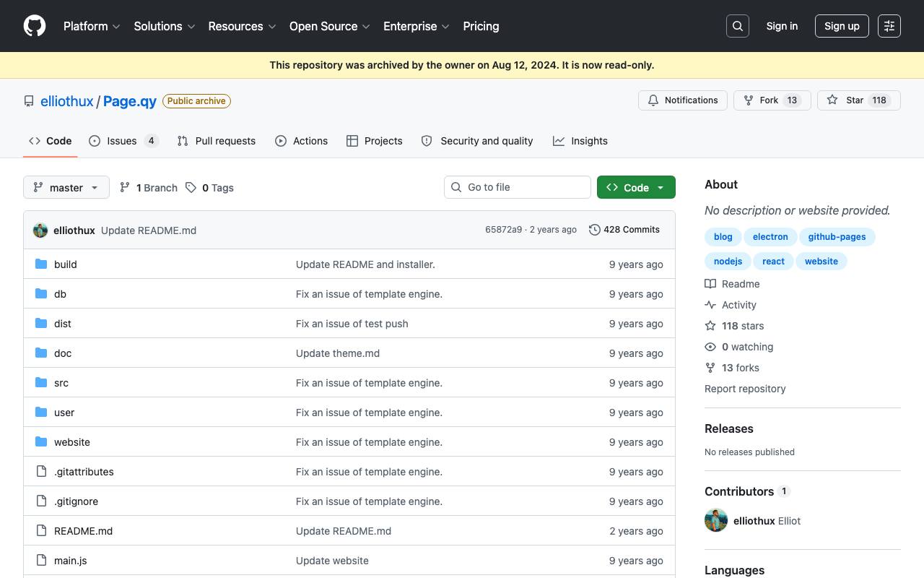Image resolution: width=924 pixels, height=578 pixels.
Task: Click the history clock icon beside 428 Commits
Action: [595, 230]
